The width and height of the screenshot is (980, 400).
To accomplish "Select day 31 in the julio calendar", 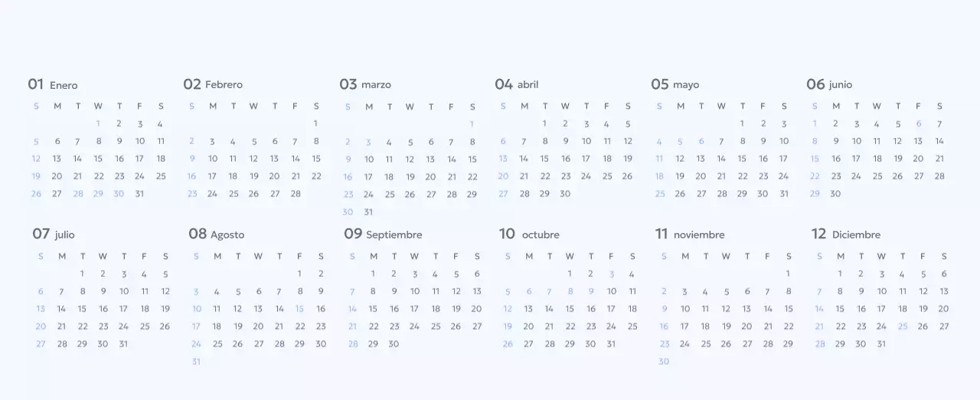I will [123, 344].
